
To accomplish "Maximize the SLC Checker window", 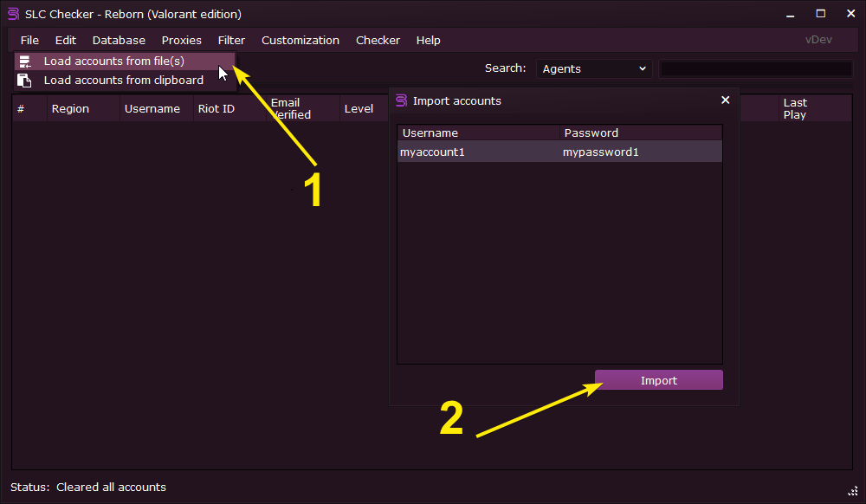I will 821,14.
